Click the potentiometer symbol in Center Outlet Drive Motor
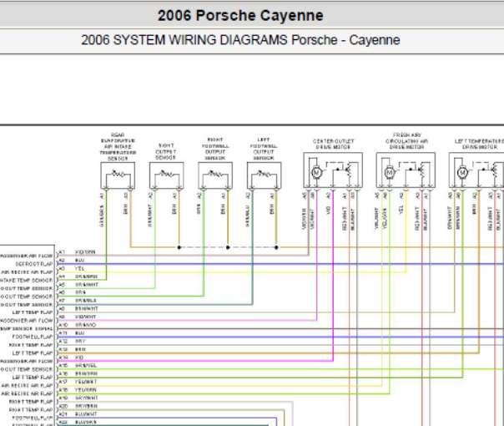Image resolution: width=504 pixels, height=426 pixels. point(349,170)
